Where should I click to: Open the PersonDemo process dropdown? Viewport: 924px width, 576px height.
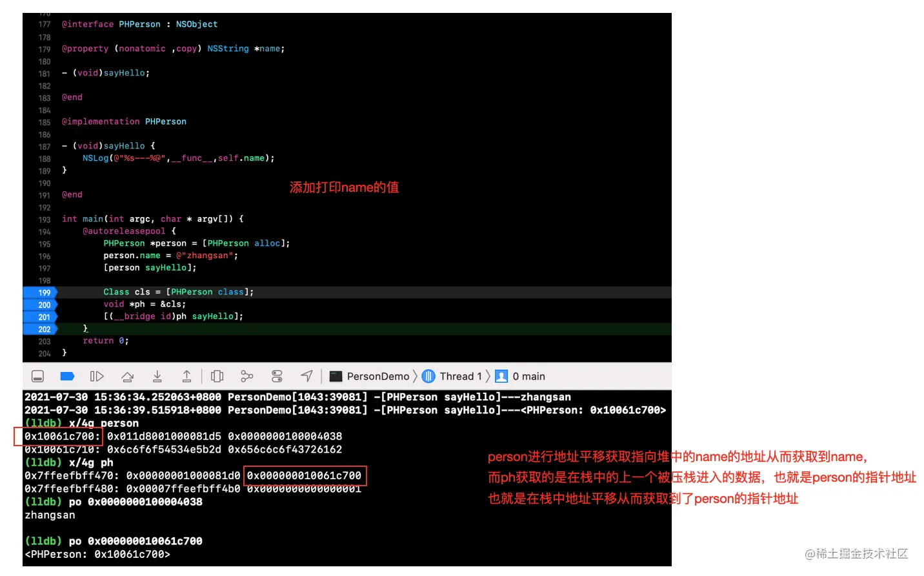pos(377,376)
